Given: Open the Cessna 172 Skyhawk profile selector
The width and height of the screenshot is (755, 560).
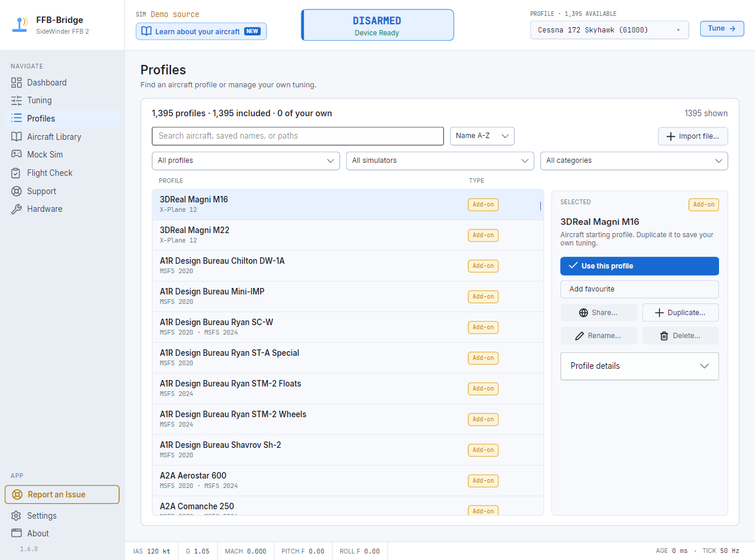Looking at the screenshot, I should (609, 30).
